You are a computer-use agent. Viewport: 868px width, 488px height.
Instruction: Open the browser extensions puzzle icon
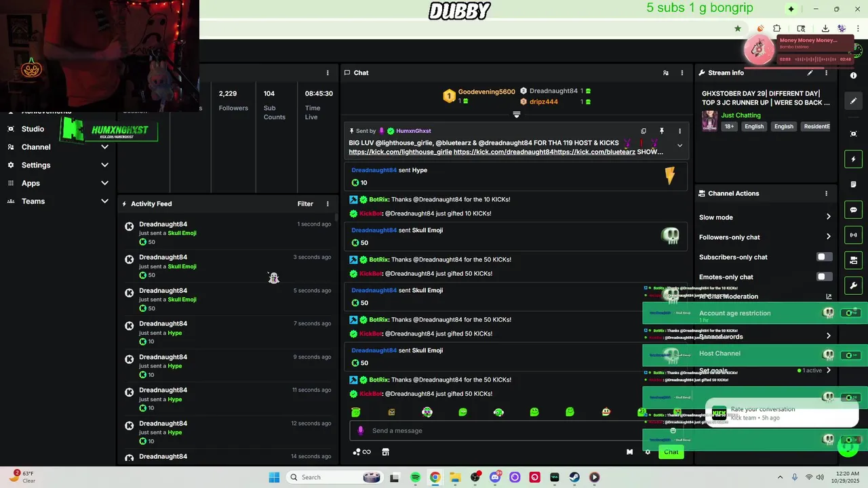[x=777, y=28]
